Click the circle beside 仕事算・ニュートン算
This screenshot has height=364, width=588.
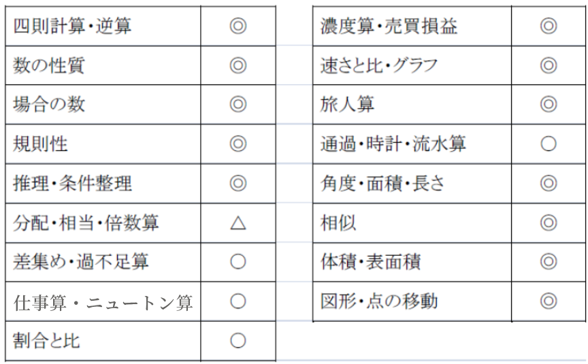(x=238, y=301)
